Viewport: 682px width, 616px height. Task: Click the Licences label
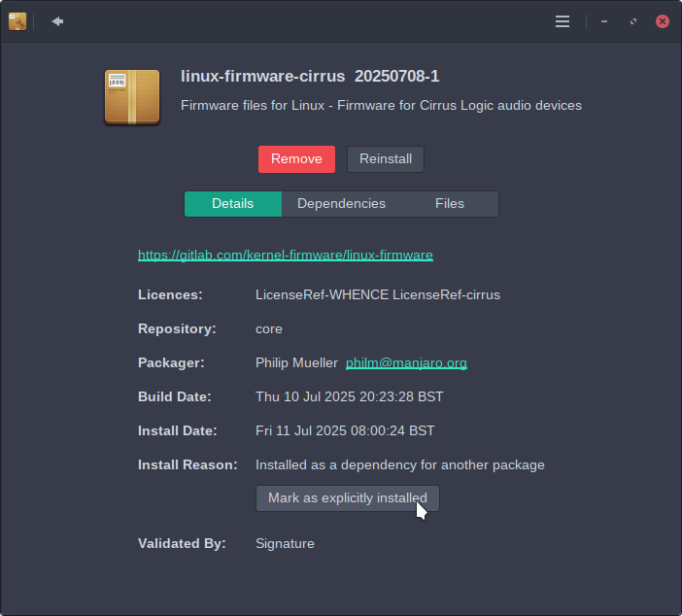(x=170, y=295)
